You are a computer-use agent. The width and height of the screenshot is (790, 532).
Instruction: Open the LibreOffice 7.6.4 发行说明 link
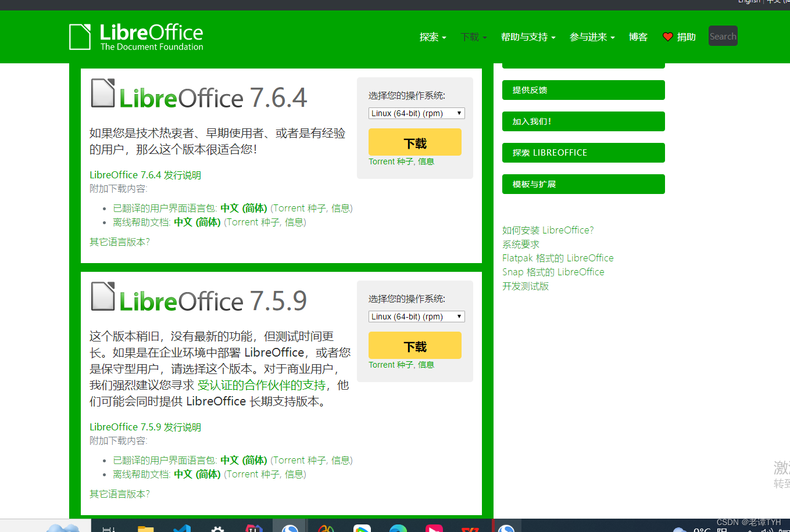[145, 174]
